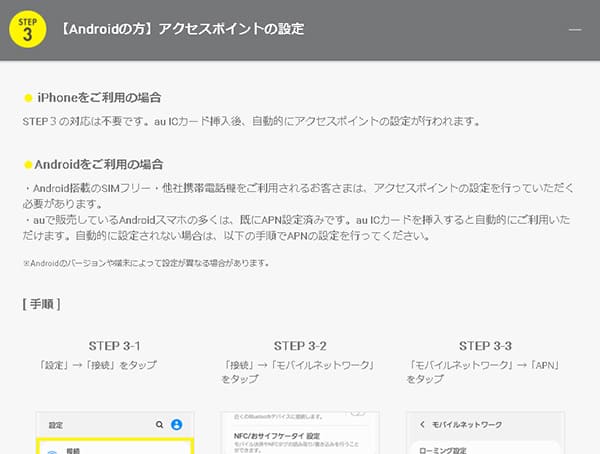Click the heading iPhoneをご利用の場合

click(x=99, y=98)
